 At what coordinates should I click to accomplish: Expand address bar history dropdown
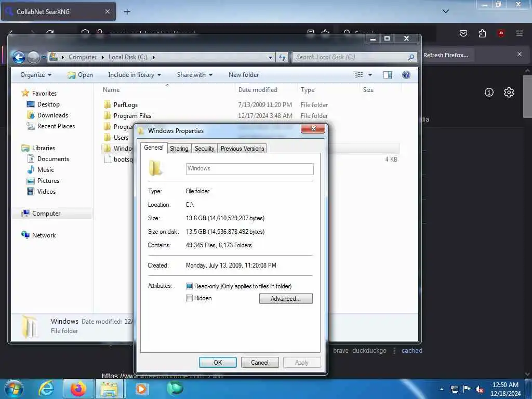270,57
